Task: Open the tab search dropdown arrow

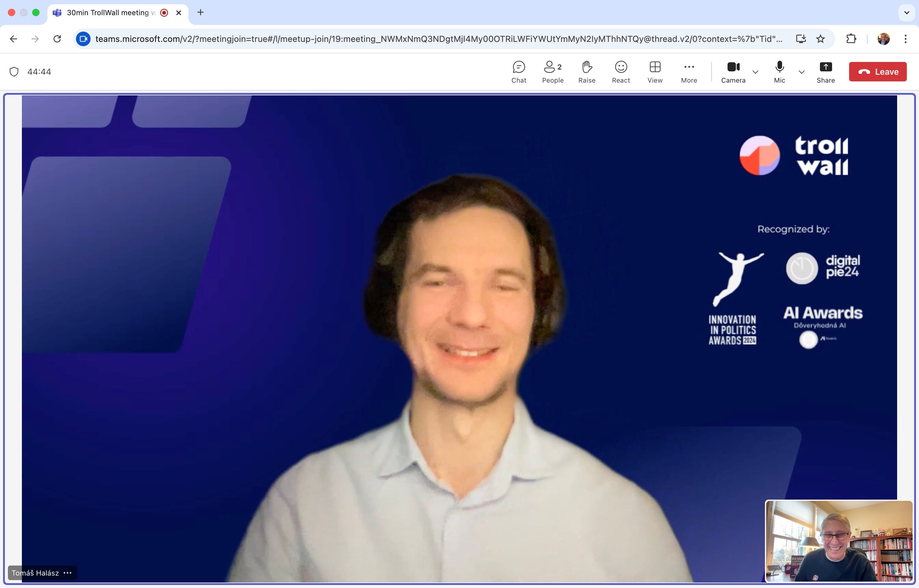Action: pyautogui.click(x=907, y=12)
